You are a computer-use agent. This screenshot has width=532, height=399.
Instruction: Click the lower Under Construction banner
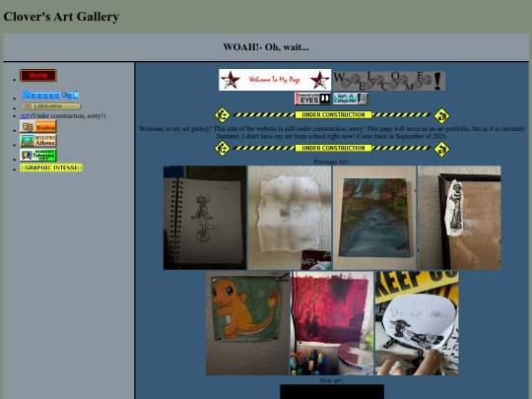(332, 148)
